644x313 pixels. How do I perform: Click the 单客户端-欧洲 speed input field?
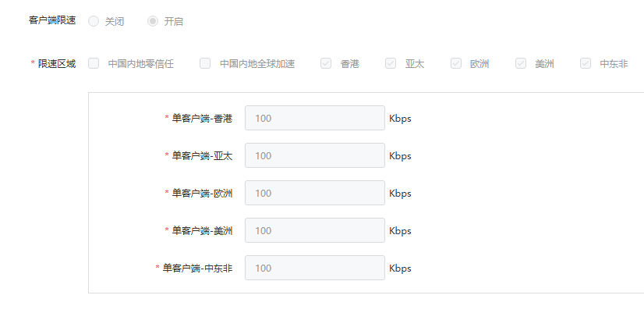(x=315, y=193)
